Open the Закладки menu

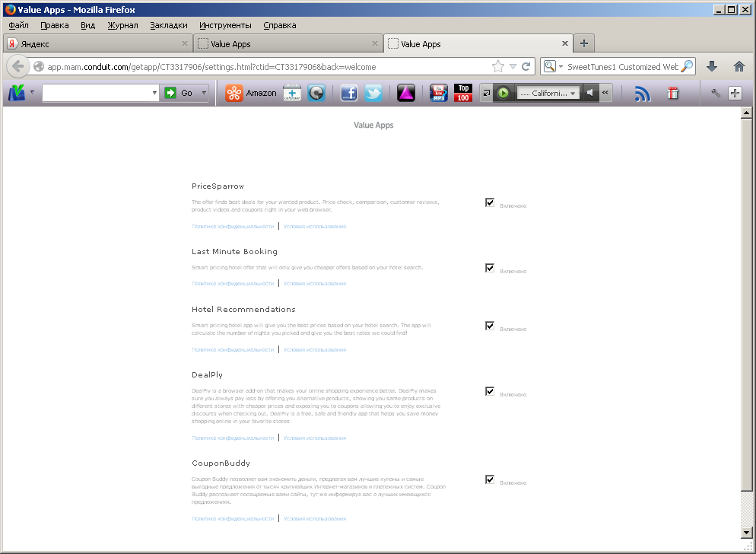coord(169,25)
